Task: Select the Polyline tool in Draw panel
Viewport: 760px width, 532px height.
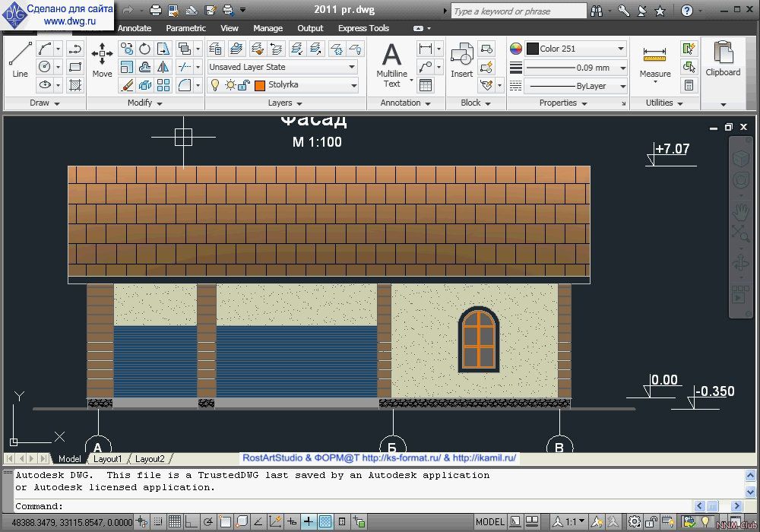Action: [x=74, y=49]
